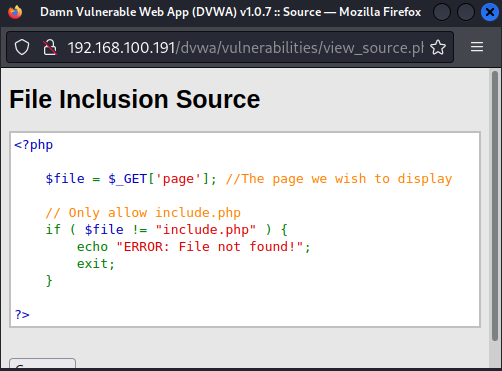Click the exit; statement
The image size is (502, 371).
96,264
